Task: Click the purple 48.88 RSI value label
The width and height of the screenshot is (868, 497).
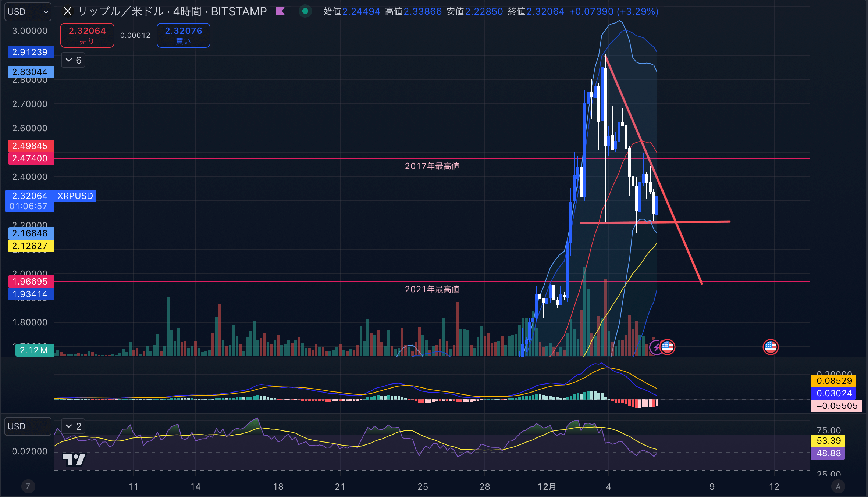Action: point(828,453)
